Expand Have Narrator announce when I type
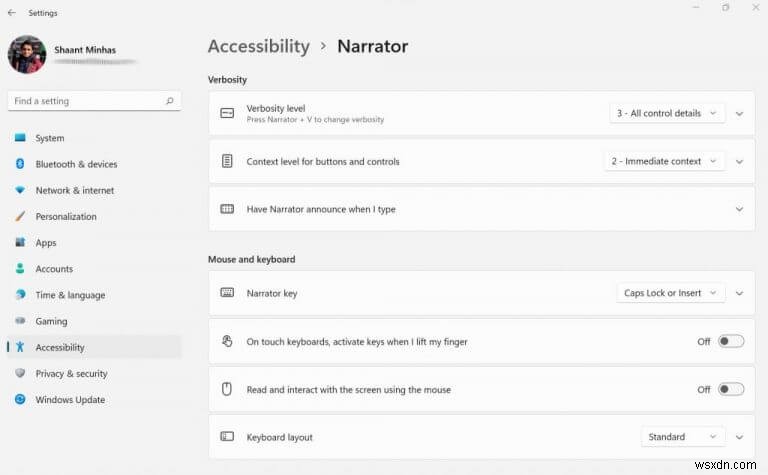Screen dimensions: 768x475 pyautogui.click(x=739, y=209)
